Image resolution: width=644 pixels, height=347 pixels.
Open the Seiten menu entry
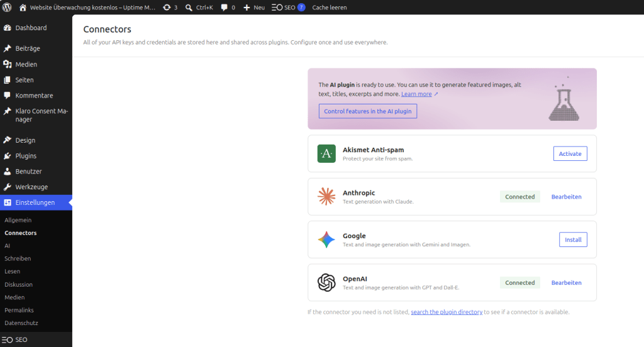(x=25, y=80)
